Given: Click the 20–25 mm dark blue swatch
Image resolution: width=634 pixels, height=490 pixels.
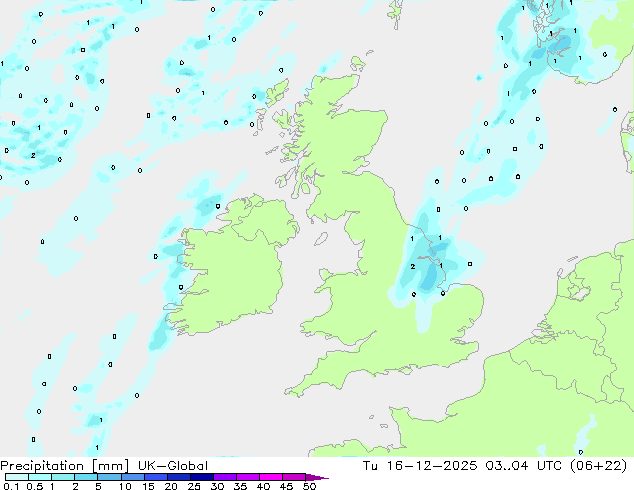Looking at the screenshot, I should coord(179,477).
